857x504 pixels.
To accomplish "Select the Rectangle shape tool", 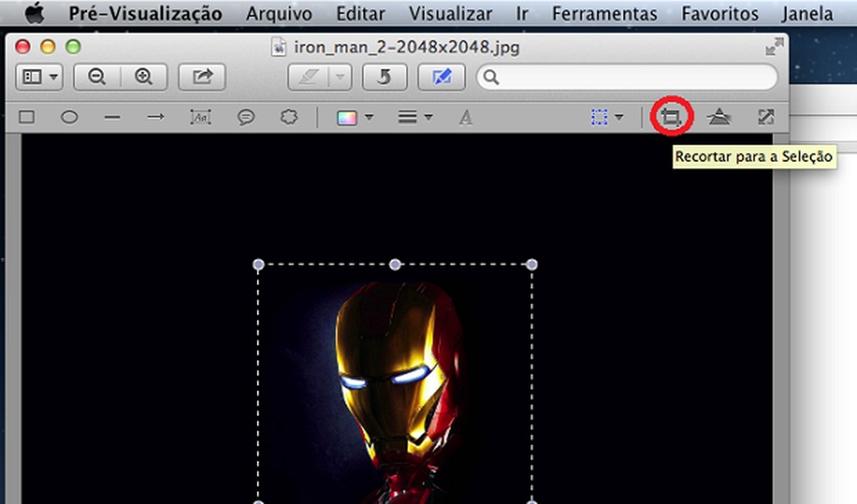I will 27,117.
